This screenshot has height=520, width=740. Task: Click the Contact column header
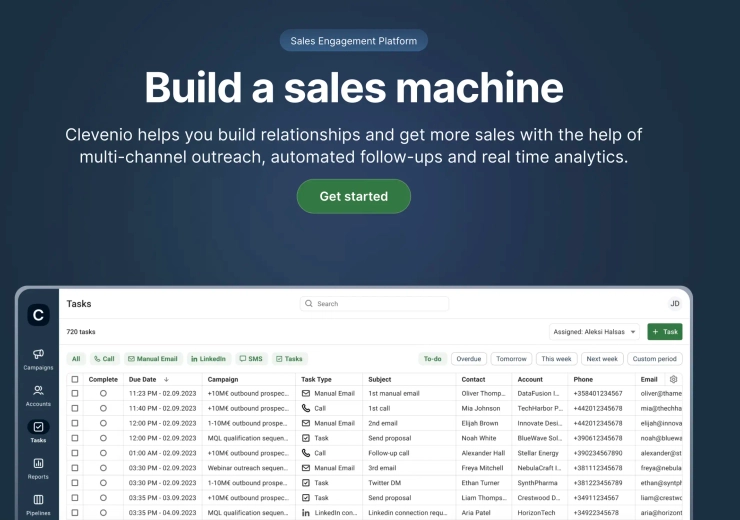coord(473,379)
